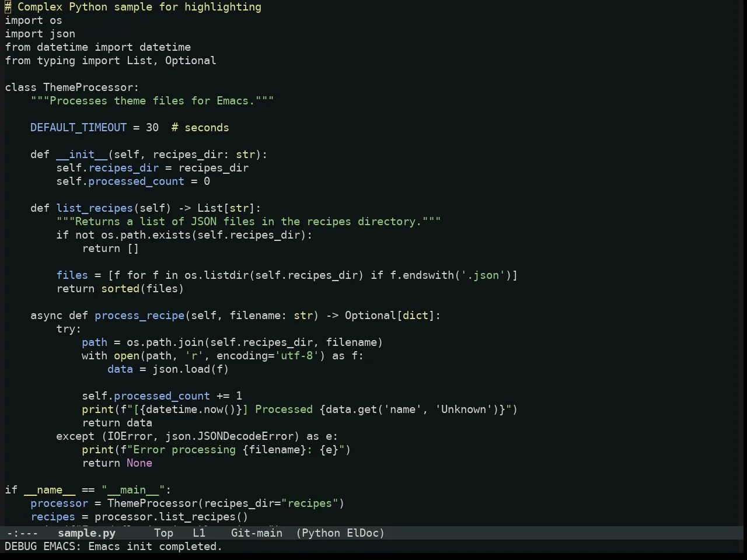Screen dimensions: 747x560
Task: Click the 'processor' variable assignment
Action: (x=59, y=503)
